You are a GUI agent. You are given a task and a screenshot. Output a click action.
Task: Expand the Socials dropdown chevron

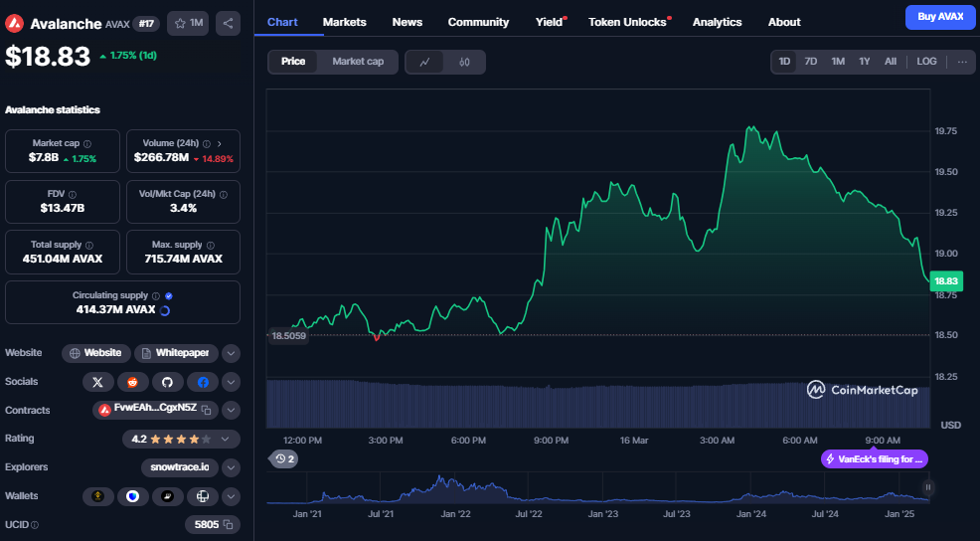231,382
